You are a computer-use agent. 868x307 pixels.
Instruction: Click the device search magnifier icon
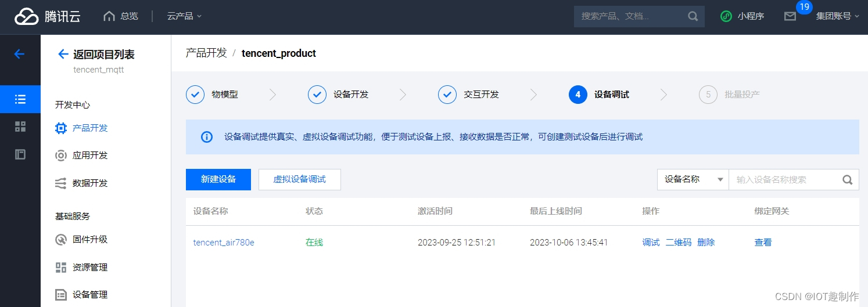pos(848,180)
